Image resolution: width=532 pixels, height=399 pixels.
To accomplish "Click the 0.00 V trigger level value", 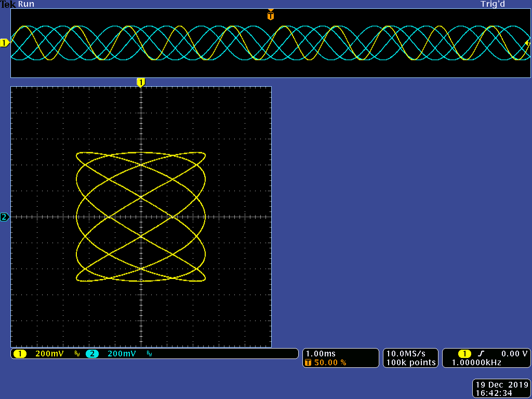I will click(x=514, y=354).
